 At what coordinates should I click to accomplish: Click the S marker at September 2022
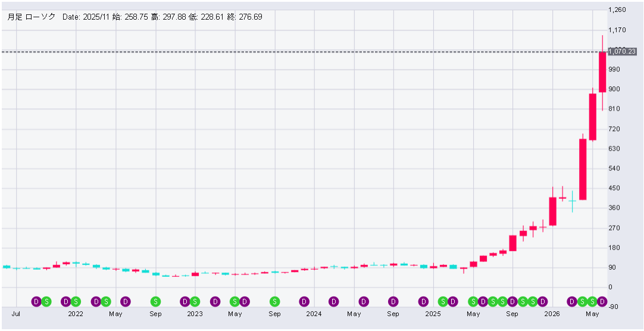pos(155,302)
